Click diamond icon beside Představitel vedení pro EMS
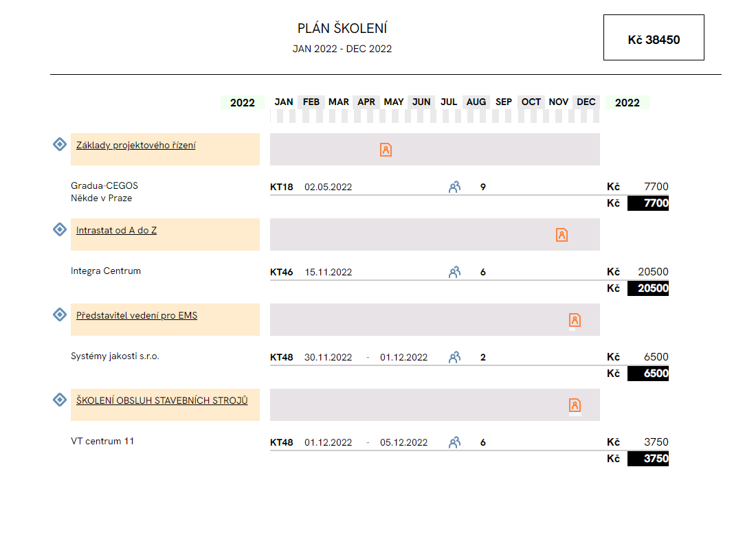The width and height of the screenshot is (756, 537). point(60,315)
